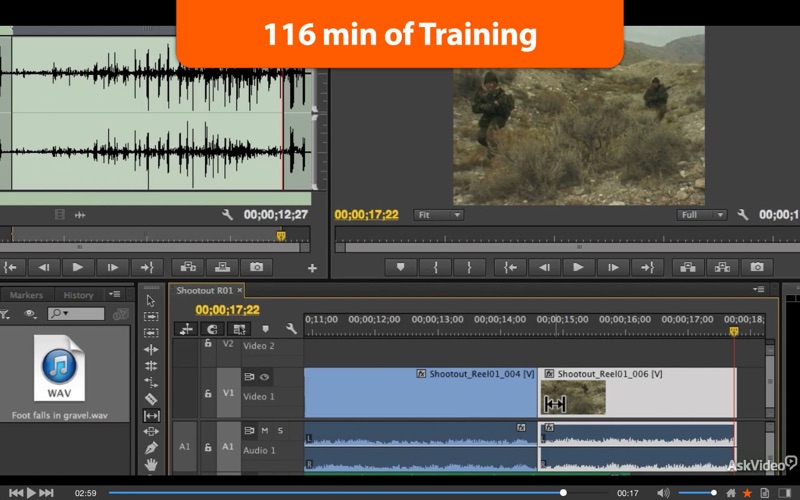Select the Razor tool

(x=151, y=399)
